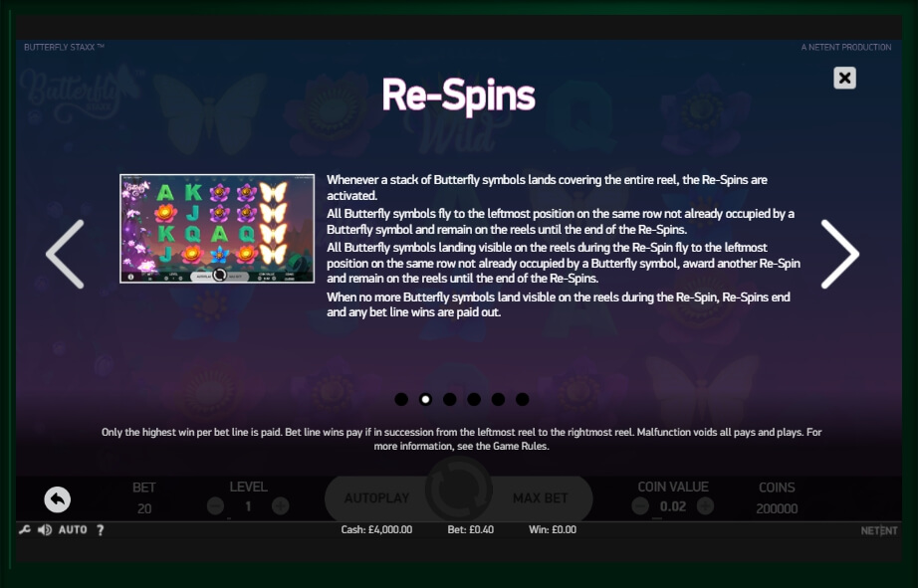The image size is (918, 588).
Task: Close the Re-Spins paytable with X
Action: coord(844,78)
